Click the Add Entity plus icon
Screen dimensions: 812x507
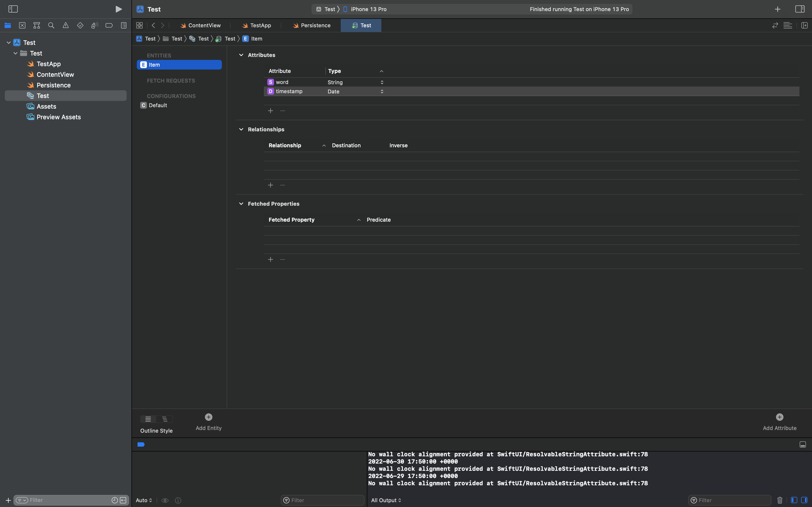[x=208, y=417]
